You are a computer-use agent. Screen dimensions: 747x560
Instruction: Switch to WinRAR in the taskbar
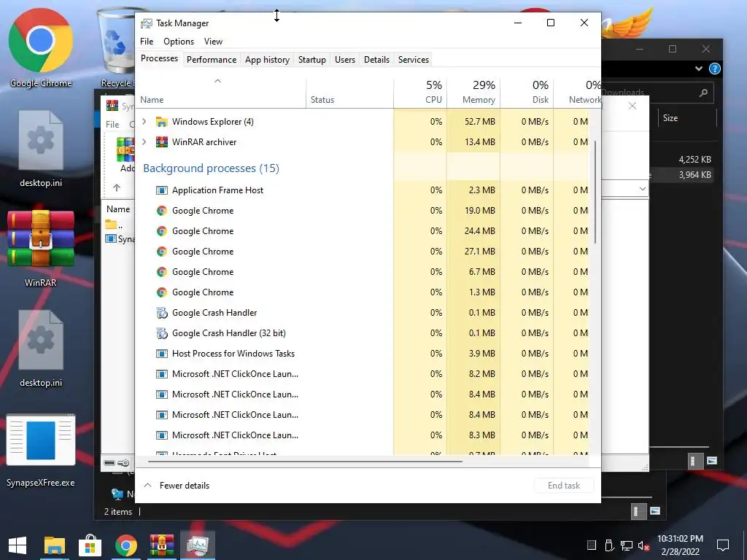[x=162, y=545]
